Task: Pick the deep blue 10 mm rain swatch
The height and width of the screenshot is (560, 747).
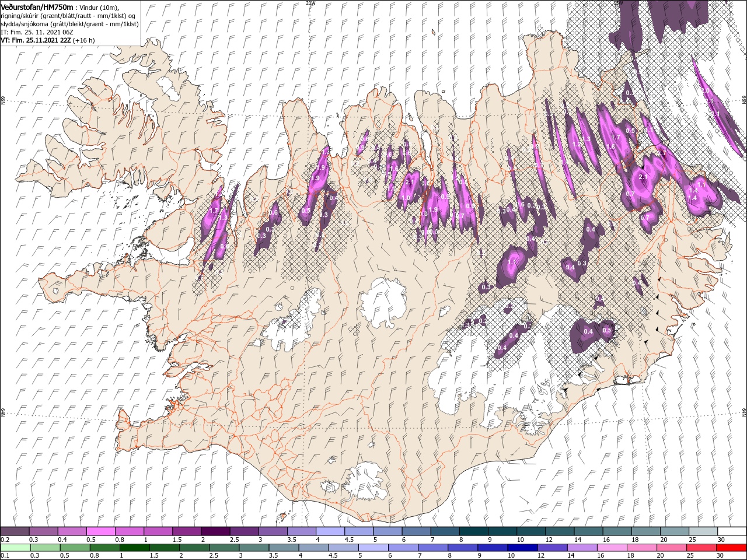Action: tap(522, 548)
